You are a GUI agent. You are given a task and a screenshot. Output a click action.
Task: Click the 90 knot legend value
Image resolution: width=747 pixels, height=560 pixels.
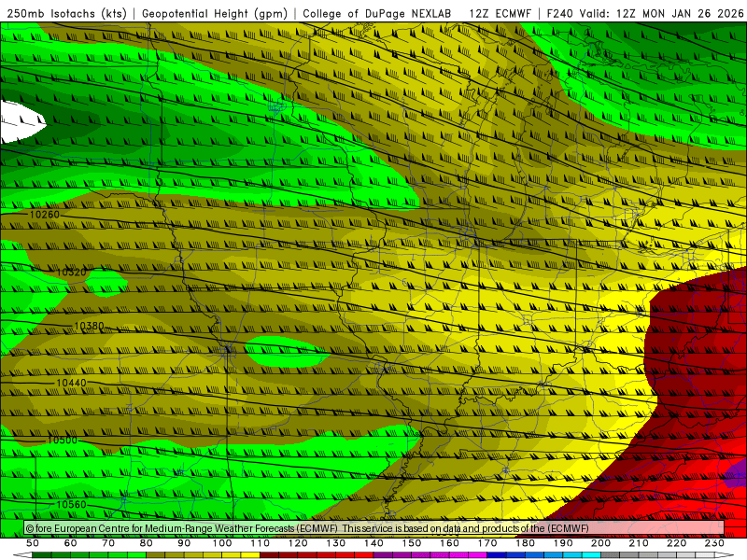coord(184,543)
